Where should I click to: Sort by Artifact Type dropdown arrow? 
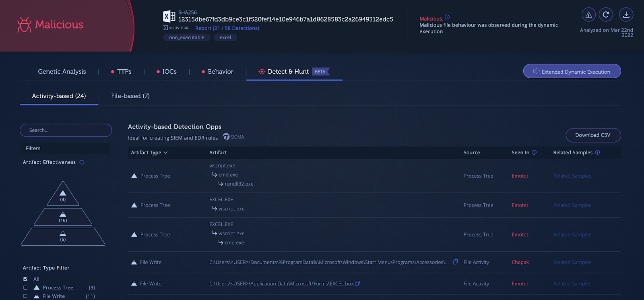165,153
